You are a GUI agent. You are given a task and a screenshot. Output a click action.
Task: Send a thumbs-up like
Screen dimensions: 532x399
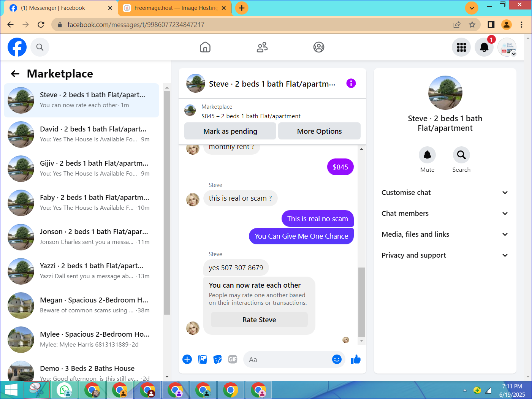[356, 359]
